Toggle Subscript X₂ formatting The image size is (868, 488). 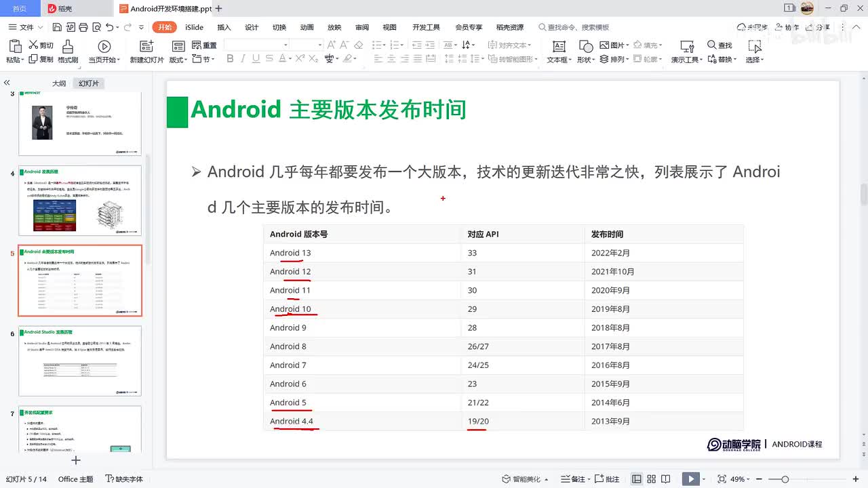tap(313, 59)
